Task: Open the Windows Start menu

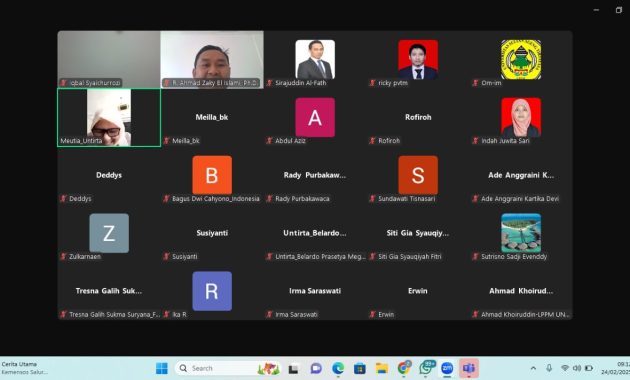Action: pos(162,368)
